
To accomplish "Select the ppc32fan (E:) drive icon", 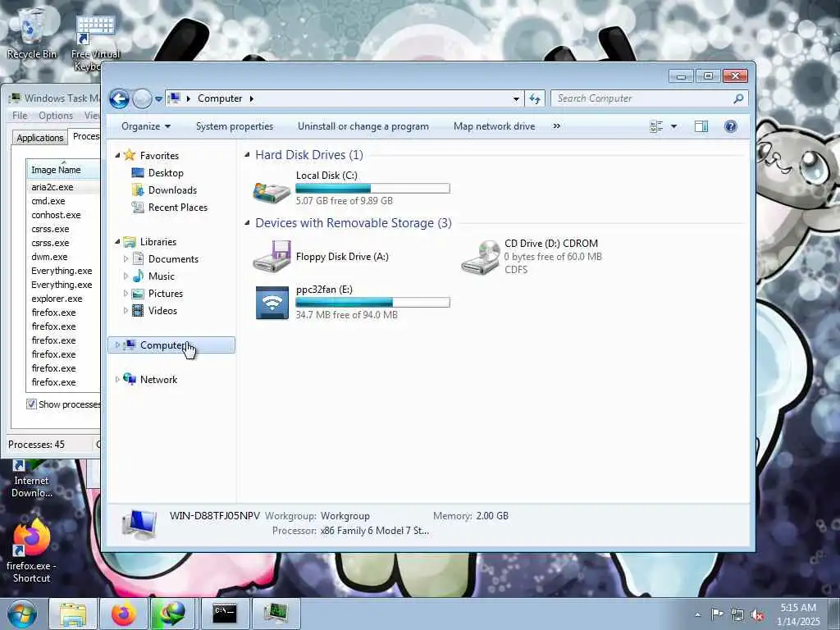I will point(272,303).
